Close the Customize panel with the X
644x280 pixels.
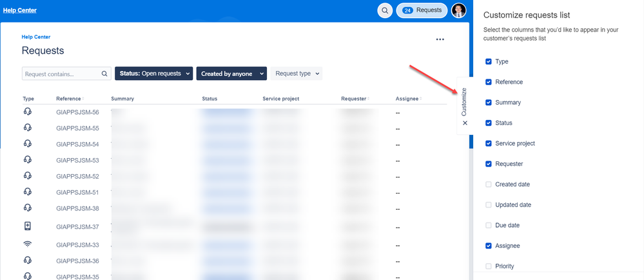(465, 123)
